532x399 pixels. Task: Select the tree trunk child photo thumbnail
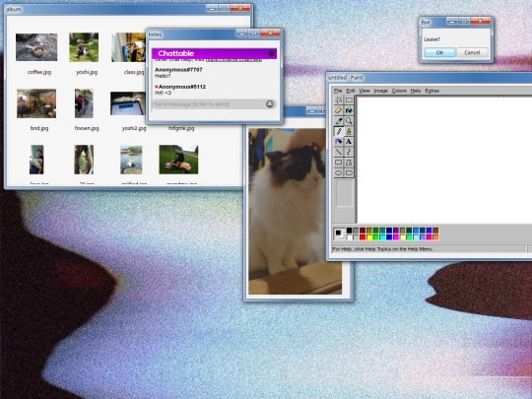click(84, 160)
